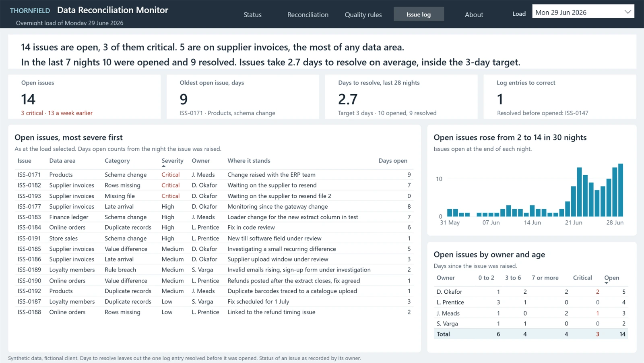Click D. Okafor in owner table
The width and height of the screenshot is (644, 363).
449,292
